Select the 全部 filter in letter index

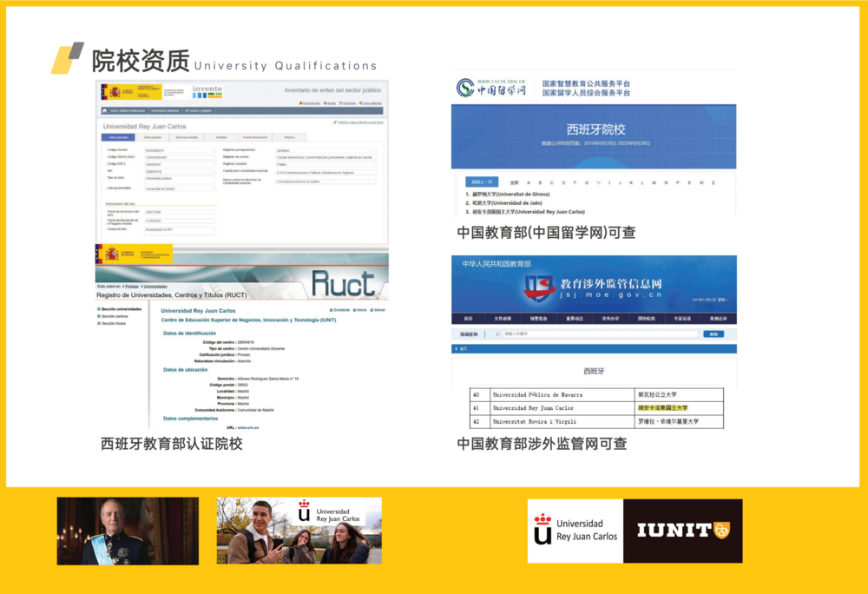514,182
